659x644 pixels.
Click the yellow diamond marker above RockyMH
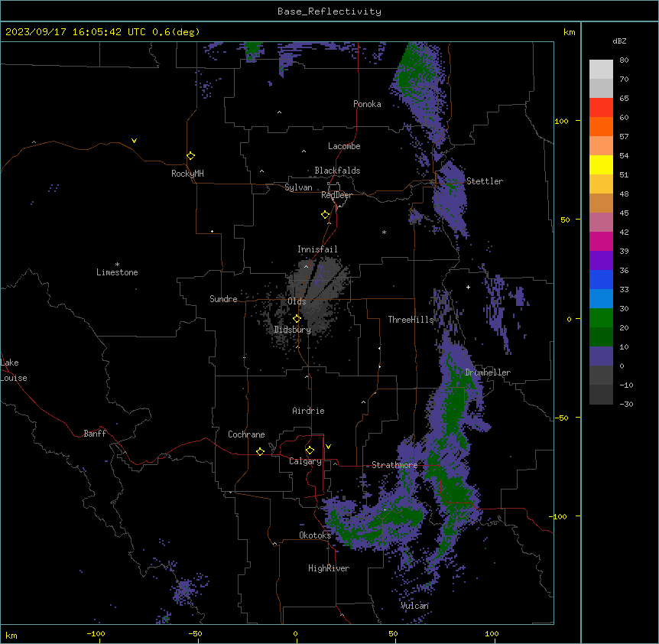pyautogui.click(x=190, y=156)
